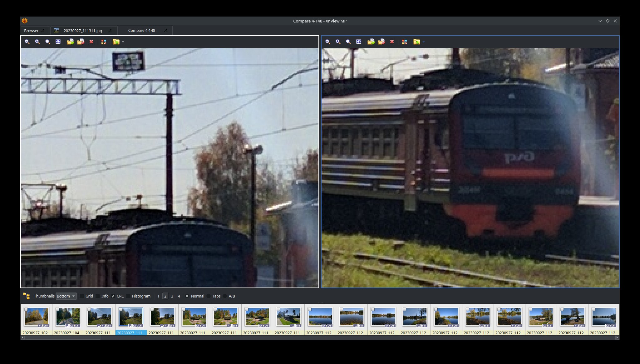
Task: Click folder tree icon beside Thumbnails
Action: [27, 296]
